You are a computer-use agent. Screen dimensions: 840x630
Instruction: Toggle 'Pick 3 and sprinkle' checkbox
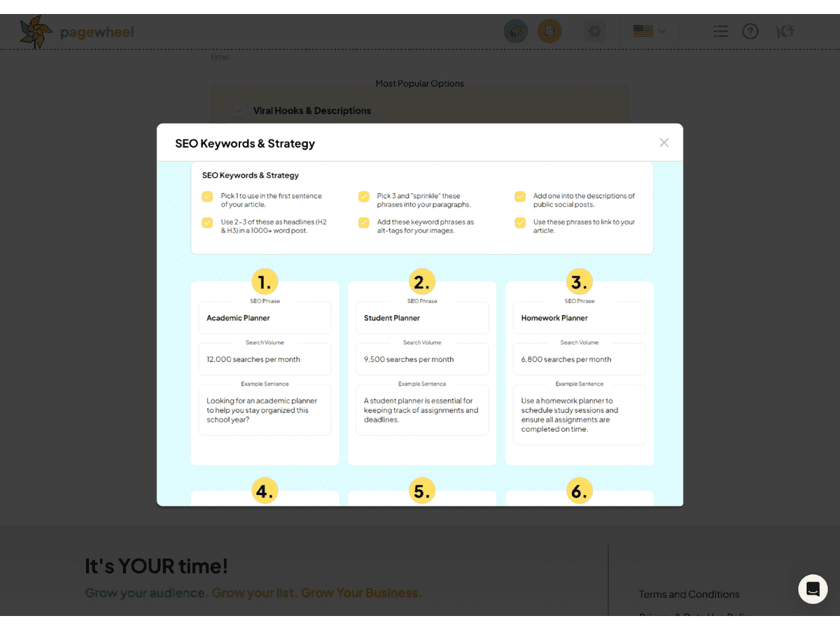click(x=363, y=197)
